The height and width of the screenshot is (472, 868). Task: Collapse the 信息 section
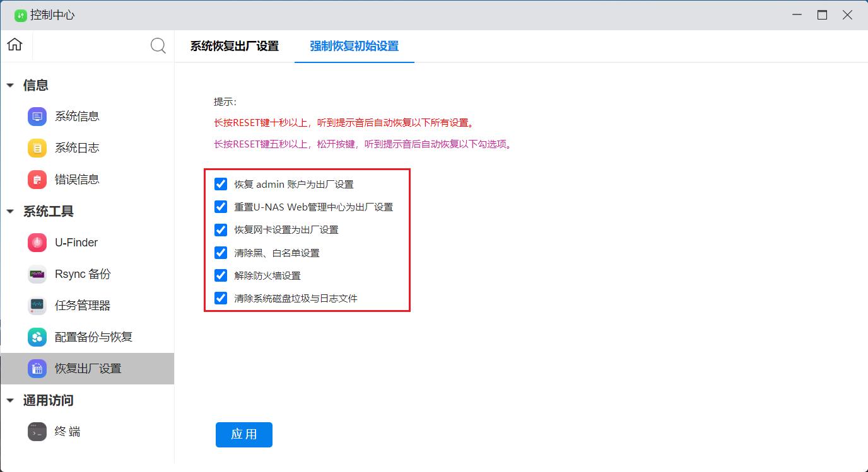pos(9,85)
